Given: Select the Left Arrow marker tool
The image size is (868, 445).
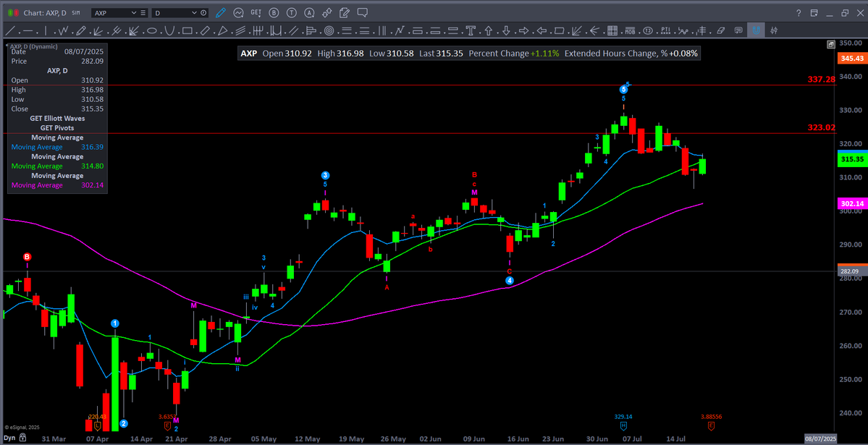Looking at the screenshot, I should tap(542, 31).
